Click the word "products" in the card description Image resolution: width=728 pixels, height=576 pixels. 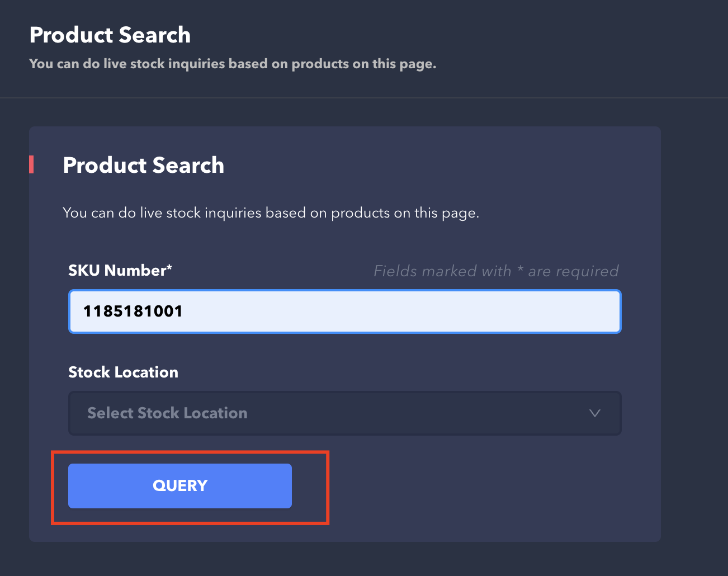361,214
